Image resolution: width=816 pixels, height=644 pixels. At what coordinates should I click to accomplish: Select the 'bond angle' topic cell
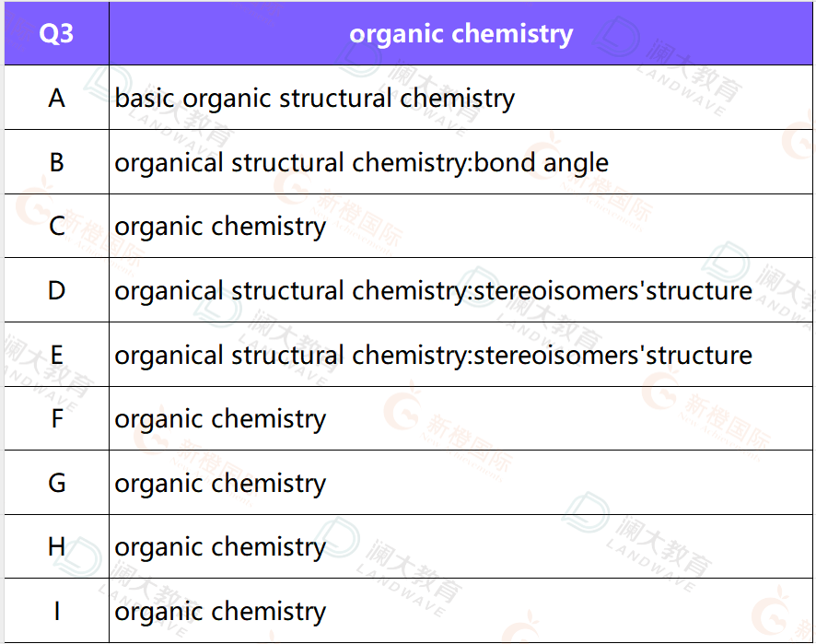460,162
